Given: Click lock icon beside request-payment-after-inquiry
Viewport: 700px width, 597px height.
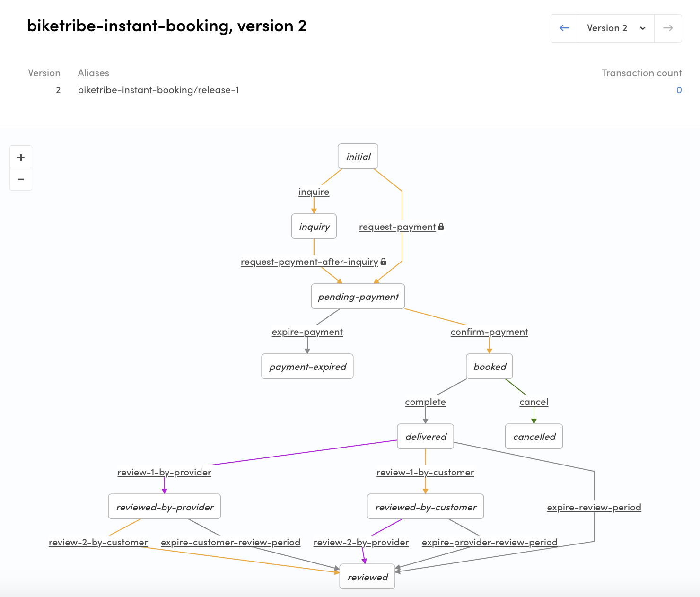Looking at the screenshot, I should [384, 262].
